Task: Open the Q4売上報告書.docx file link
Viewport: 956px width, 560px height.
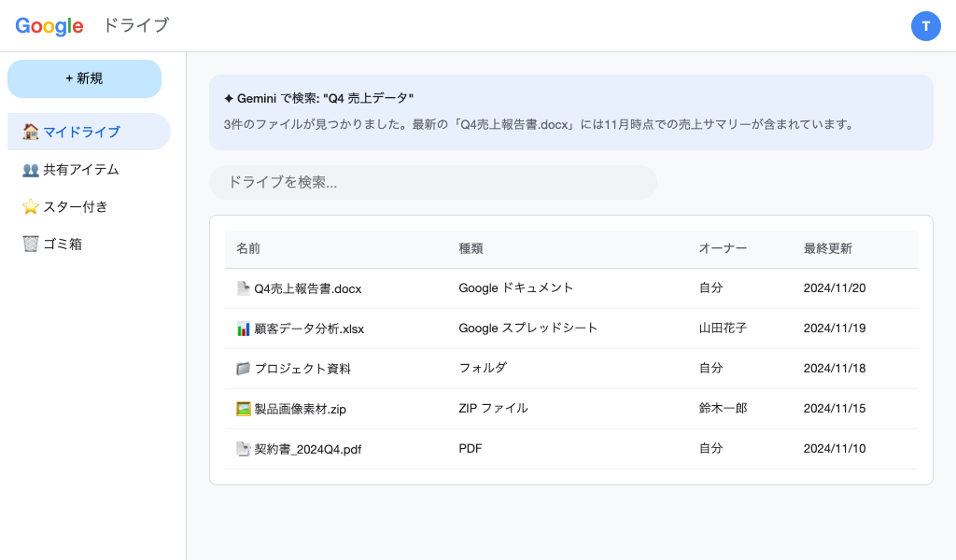Action: click(x=308, y=288)
